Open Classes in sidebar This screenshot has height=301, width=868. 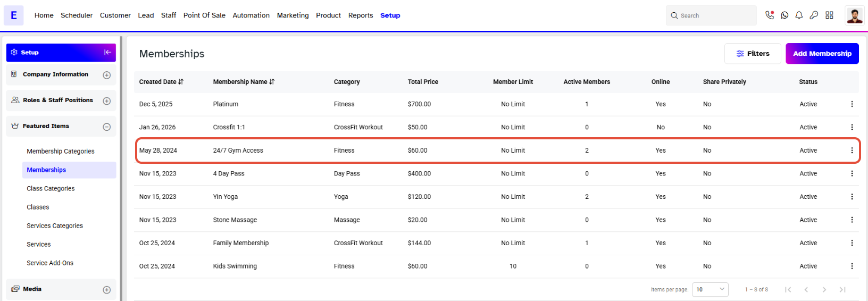38,207
